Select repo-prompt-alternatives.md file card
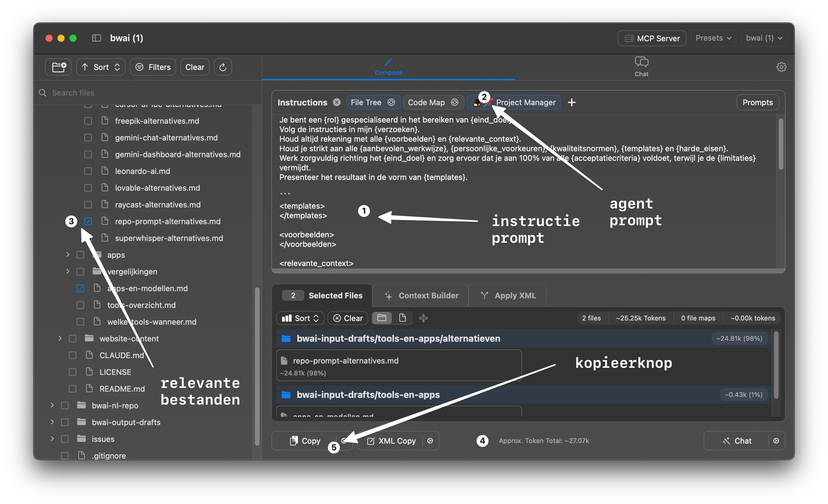The height and width of the screenshot is (504, 828). pos(399,365)
